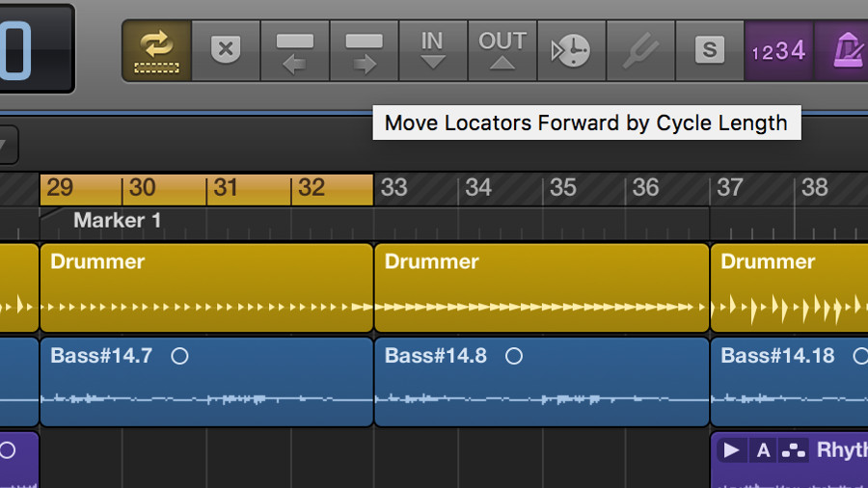Click the yellow cycle range at bar 30
Viewport: 868px width, 488px height.
click(x=143, y=188)
